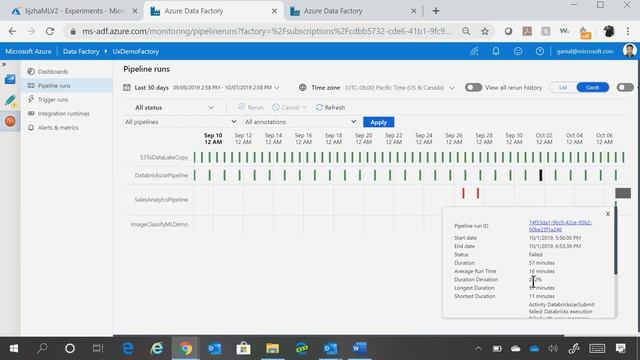
Task: Click UxDemoFactory breadcrumb
Action: click(136, 51)
